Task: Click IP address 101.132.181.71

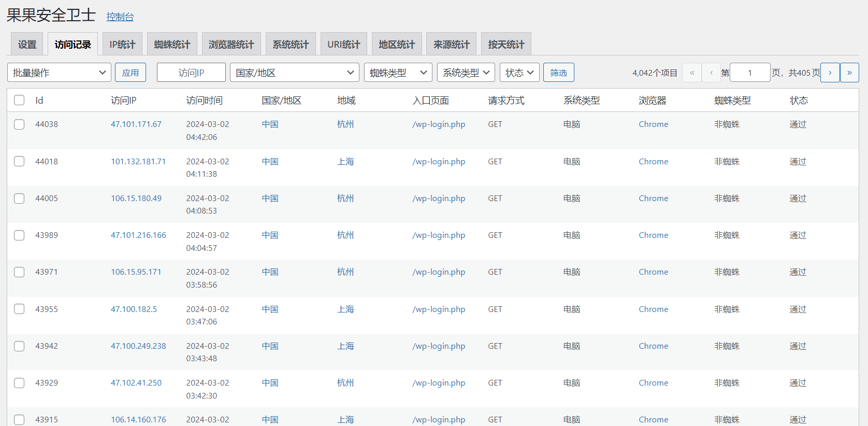Action: 138,162
